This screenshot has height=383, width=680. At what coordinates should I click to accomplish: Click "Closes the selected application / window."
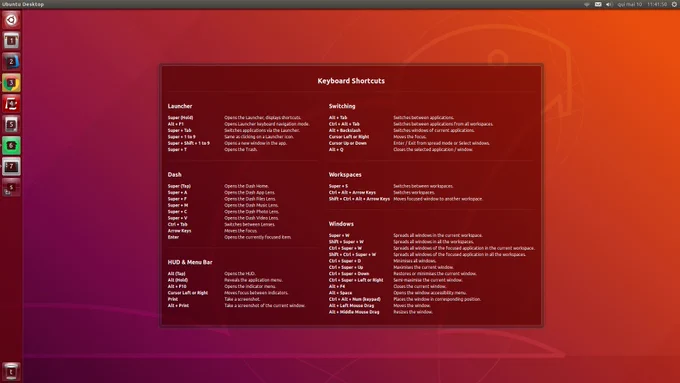tap(433, 150)
